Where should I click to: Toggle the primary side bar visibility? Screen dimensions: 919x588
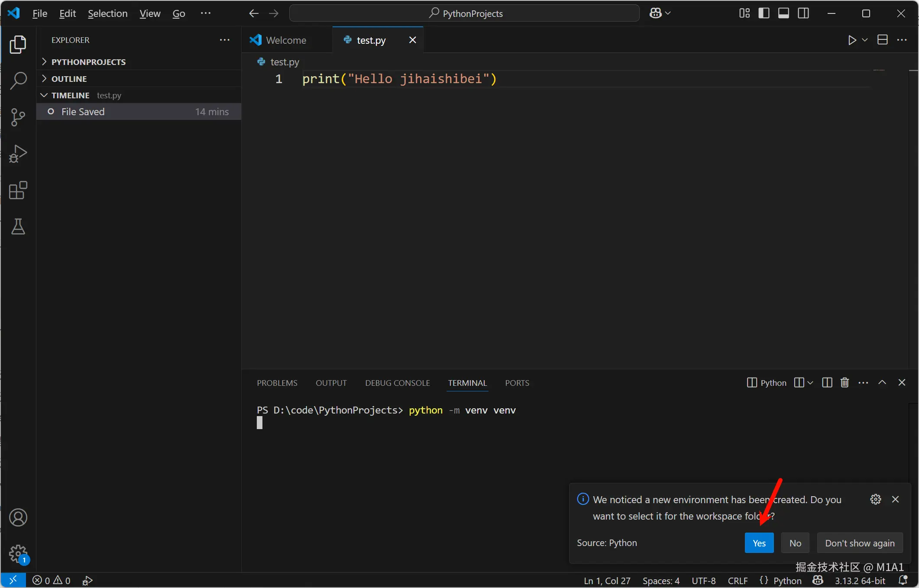click(764, 13)
